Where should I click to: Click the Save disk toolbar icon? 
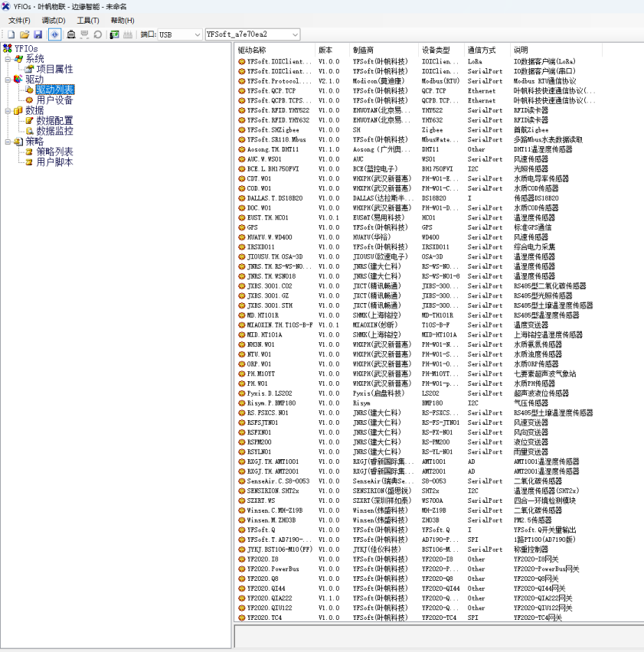tap(38, 34)
